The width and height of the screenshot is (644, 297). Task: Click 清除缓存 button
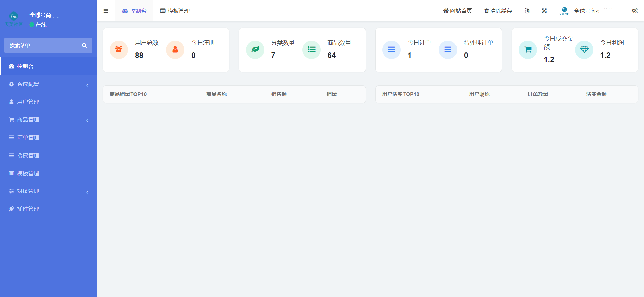tap(498, 11)
